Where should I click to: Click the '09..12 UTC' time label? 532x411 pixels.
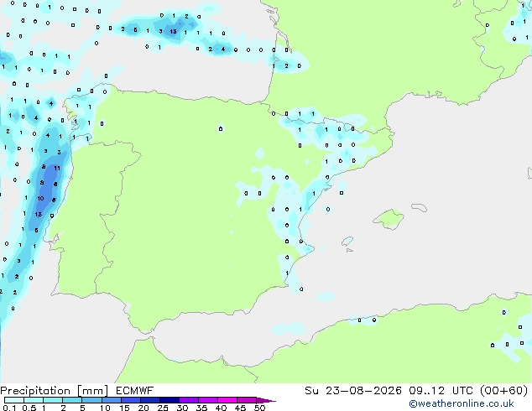point(441,391)
